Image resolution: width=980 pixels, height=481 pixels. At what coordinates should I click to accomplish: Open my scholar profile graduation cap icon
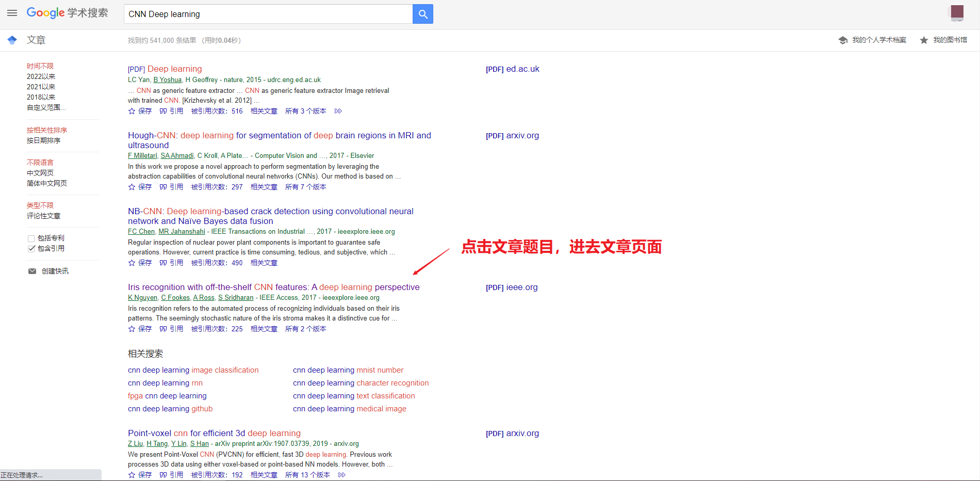pos(843,40)
